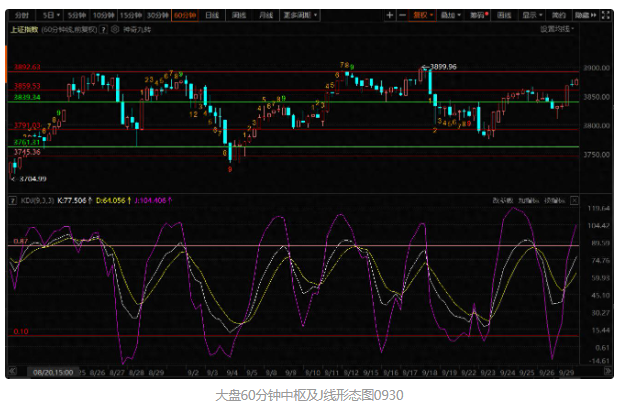Select the 分时 tab
Image resolution: width=621 pixels, height=402 pixels.
(21, 16)
